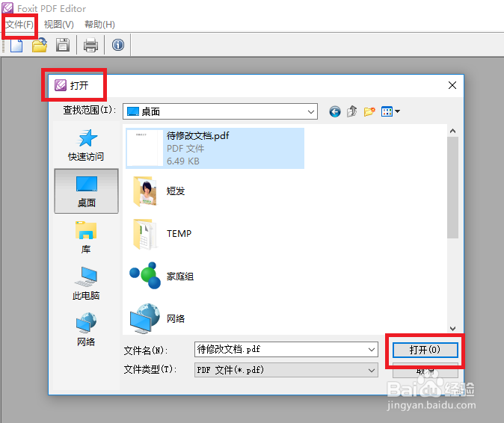Screen dimensions: 504x423
Task: Select 网络 in places bar
Action: (86, 330)
